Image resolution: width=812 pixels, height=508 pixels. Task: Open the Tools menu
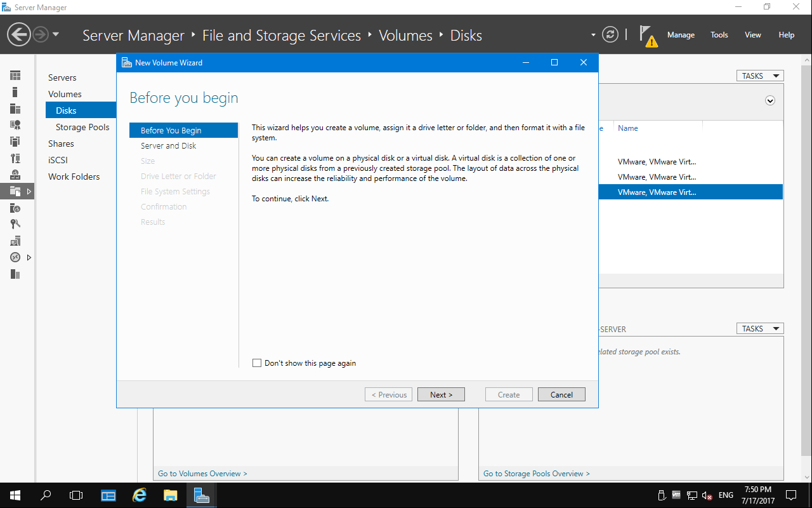(719, 35)
